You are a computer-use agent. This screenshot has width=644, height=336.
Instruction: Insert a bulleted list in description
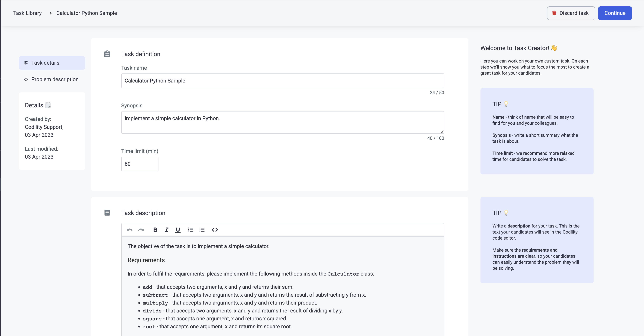(x=202, y=230)
